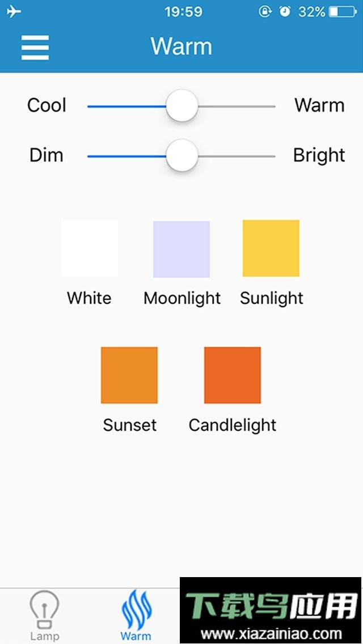Open the hamburger menu
The image size is (363, 644).
(35, 47)
